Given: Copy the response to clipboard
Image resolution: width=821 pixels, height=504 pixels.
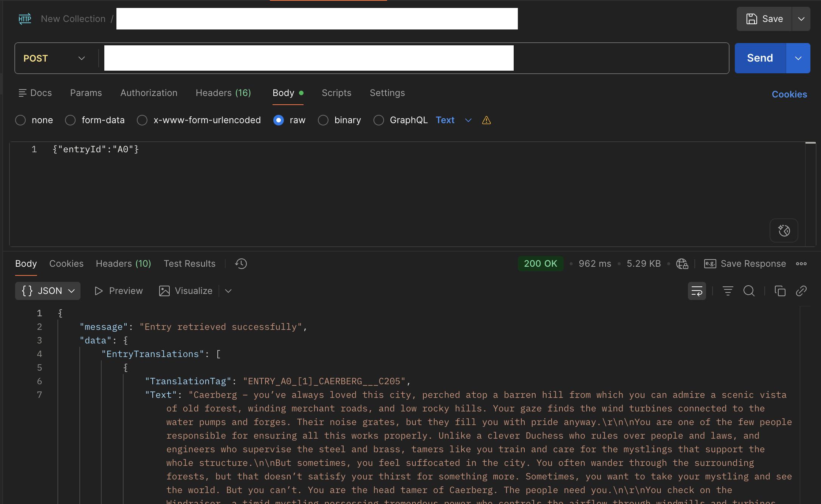Looking at the screenshot, I should [780, 291].
